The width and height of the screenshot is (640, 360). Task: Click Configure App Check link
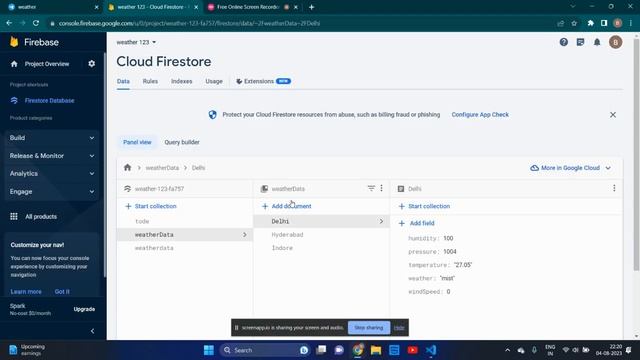click(480, 115)
